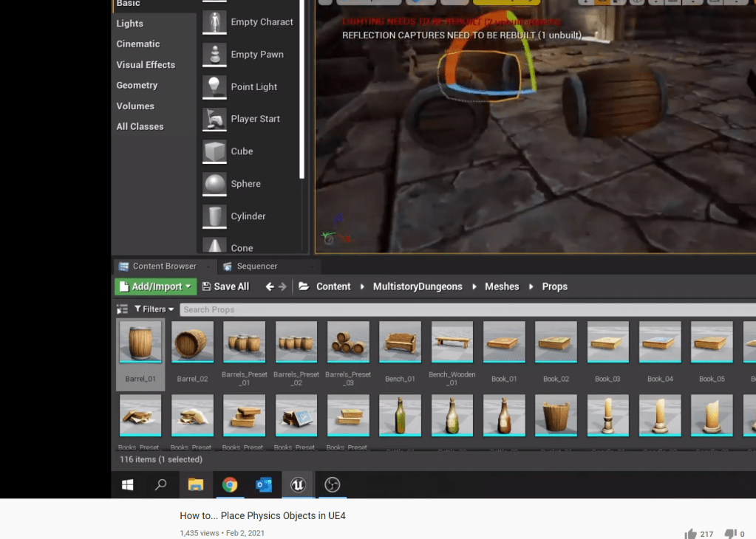Click the navigate back arrow in Content Browser

click(x=270, y=286)
